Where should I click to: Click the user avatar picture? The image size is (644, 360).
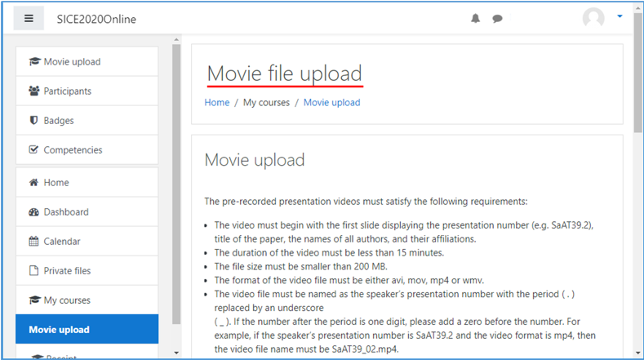(x=593, y=19)
